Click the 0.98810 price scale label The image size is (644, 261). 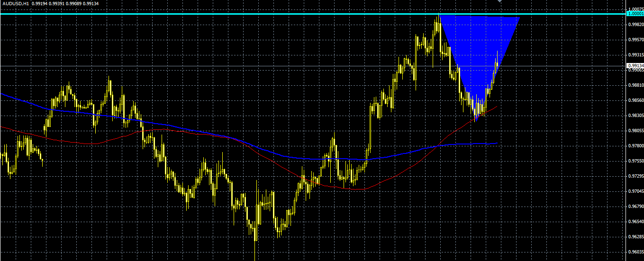coord(635,85)
